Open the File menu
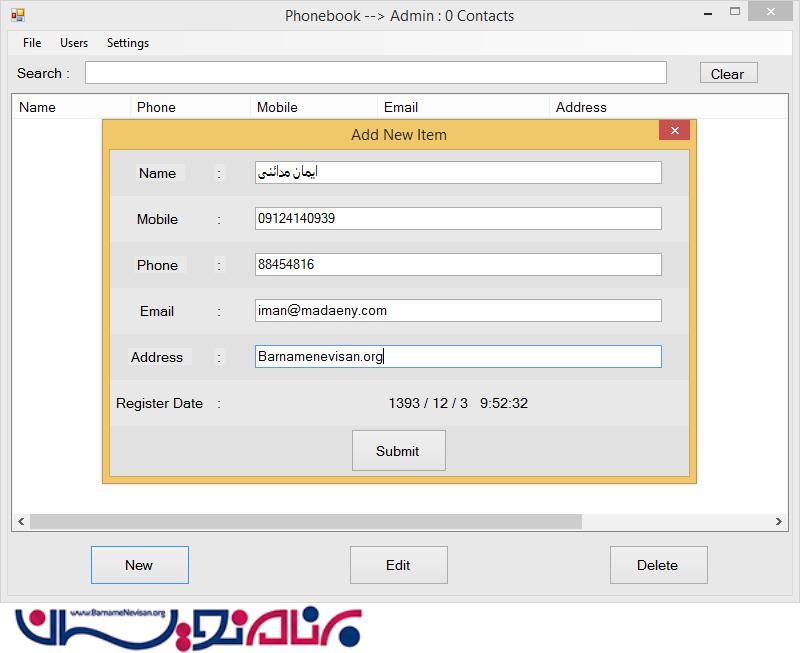The height and width of the screenshot is (653, 800). [x=32, y=43]
